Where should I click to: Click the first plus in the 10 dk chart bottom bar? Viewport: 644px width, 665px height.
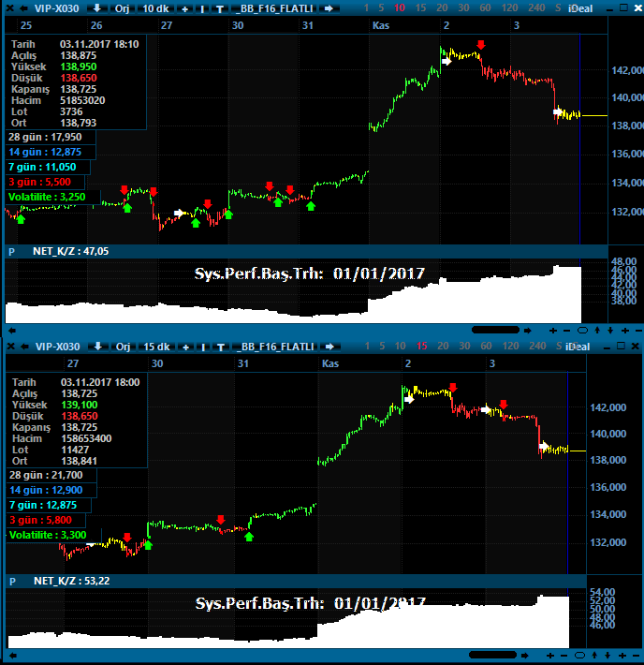pyautogui.click(x=553, y=331)
